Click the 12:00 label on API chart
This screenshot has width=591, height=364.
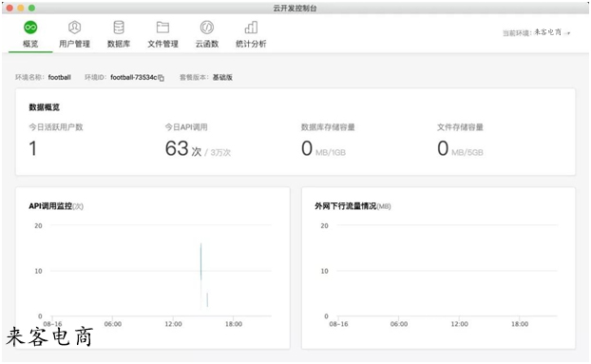coord(173,324)
